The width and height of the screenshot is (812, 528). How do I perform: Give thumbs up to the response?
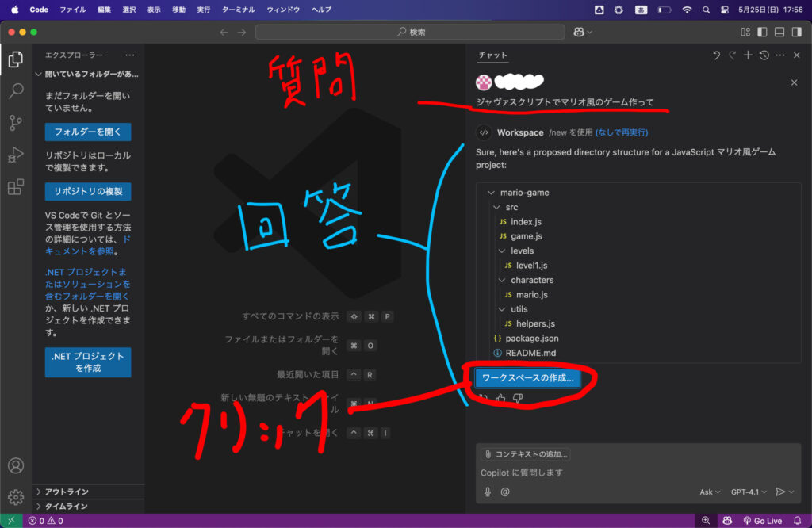pos(500,398)
